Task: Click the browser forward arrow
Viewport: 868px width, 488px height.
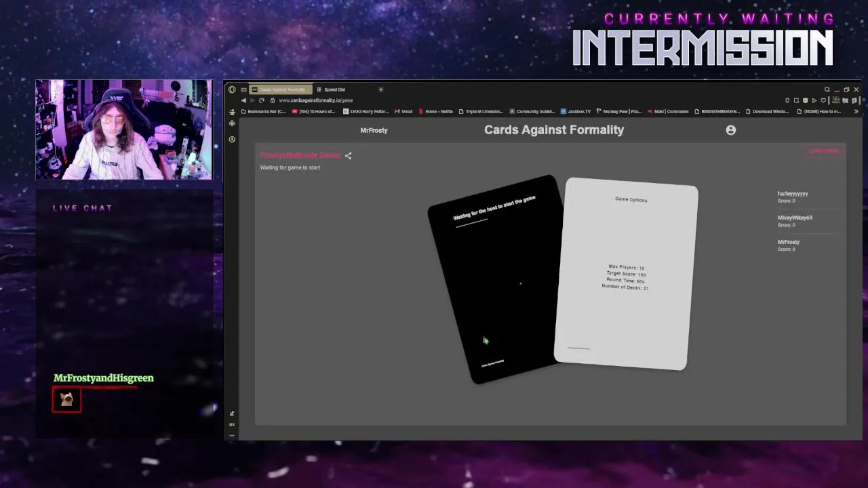Action: point(252,100)
